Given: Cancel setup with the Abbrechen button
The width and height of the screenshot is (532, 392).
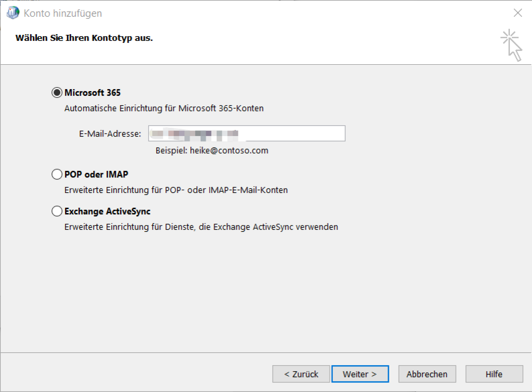Looking at the screenshot, I should coord(427,374).
